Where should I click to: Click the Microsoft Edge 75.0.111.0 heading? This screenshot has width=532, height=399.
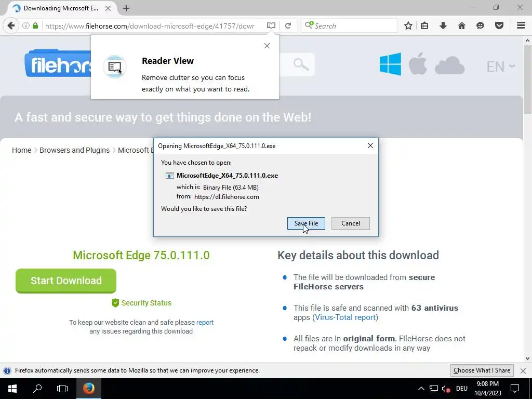tap(141, 255)
